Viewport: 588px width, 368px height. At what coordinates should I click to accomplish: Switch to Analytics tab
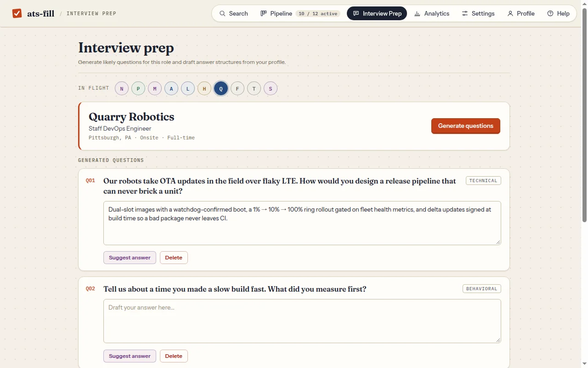coord(432,13)
